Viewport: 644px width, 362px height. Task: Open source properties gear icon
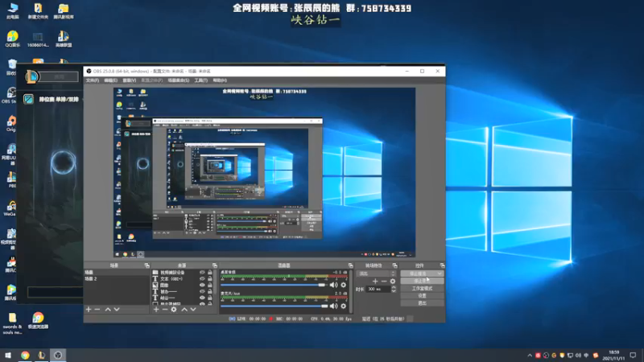click(174, 309)
